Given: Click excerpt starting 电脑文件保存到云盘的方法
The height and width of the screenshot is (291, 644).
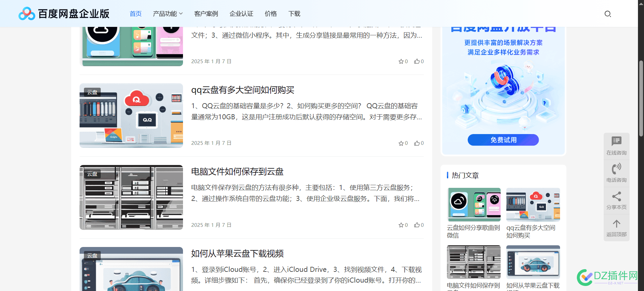Looking at the screenshot, I should coord(305,193).
